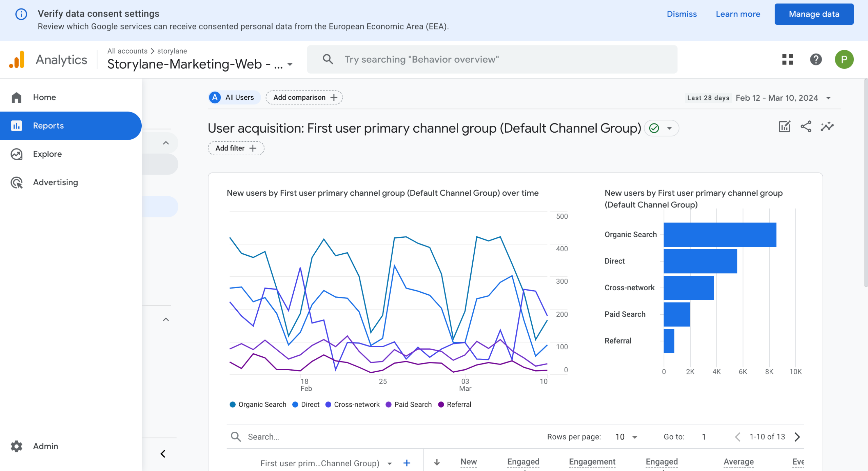Go to Home in sidebar

71,97
